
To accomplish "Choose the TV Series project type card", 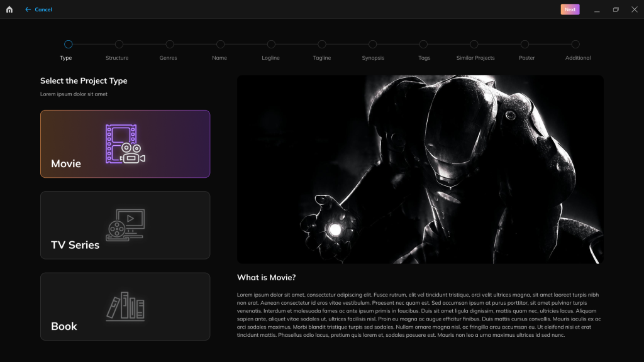I will (125, 225).
